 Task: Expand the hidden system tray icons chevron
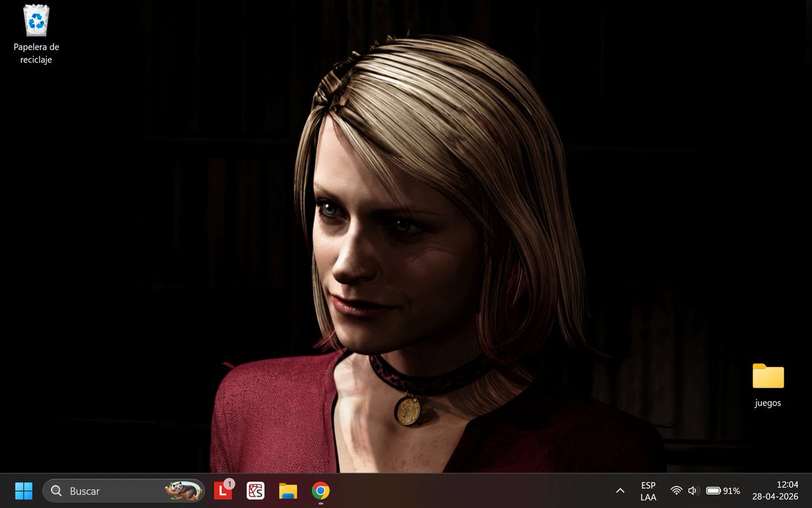click(x=621, y=491)
